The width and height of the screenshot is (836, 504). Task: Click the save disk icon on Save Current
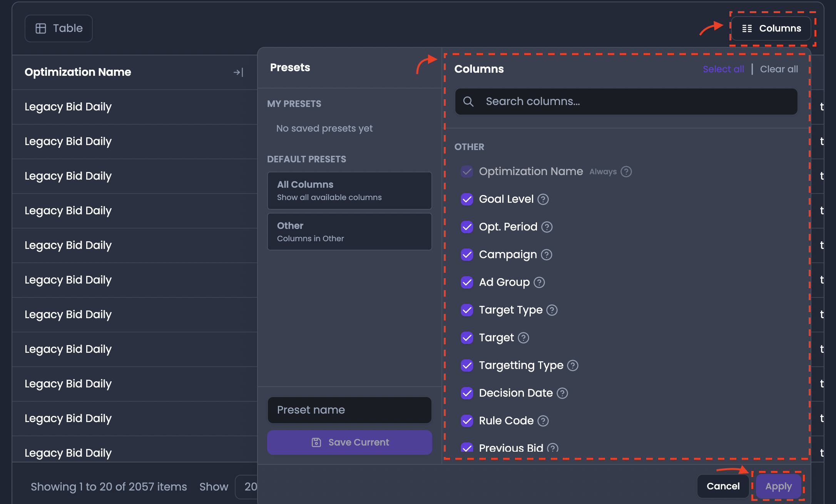[x=316, y=442]
